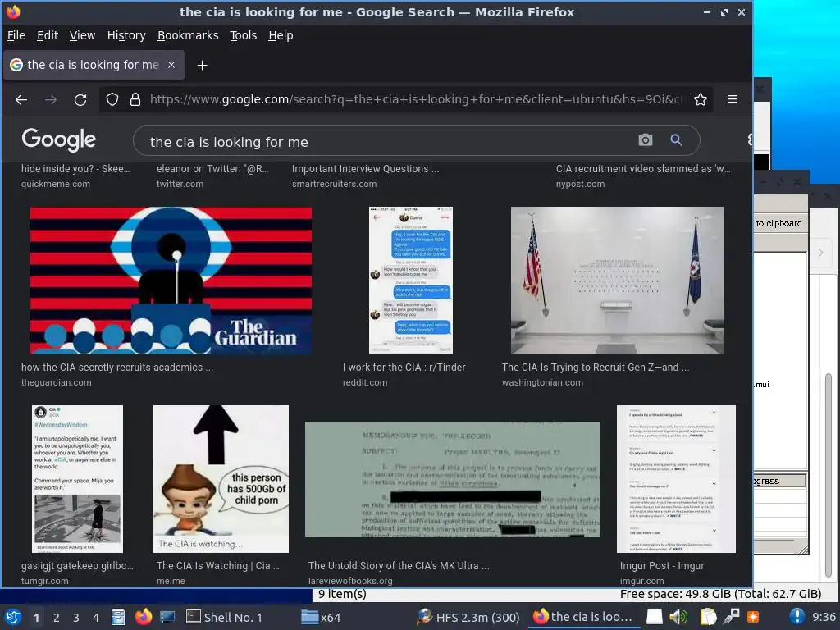Follow 'Important Interview Questions' smartrecruiters link
840x630 pixels.
point(365,168)
